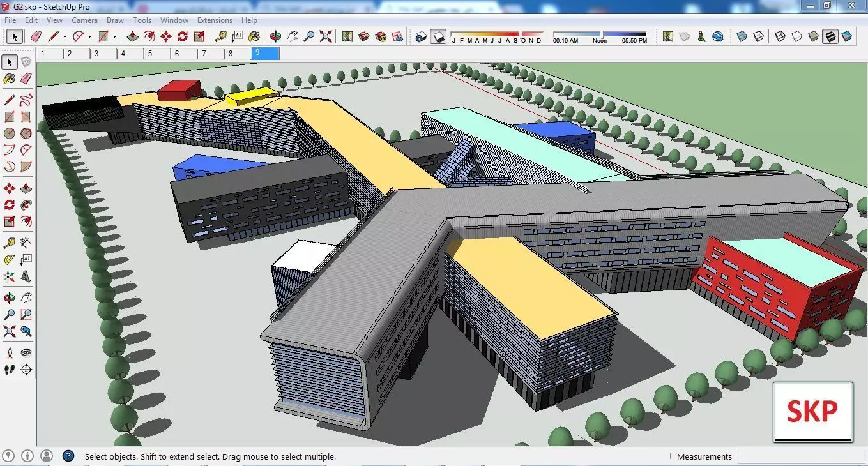Open the Add Location map icon
Screen dimensions: 868x466
[x=347, y=36]
